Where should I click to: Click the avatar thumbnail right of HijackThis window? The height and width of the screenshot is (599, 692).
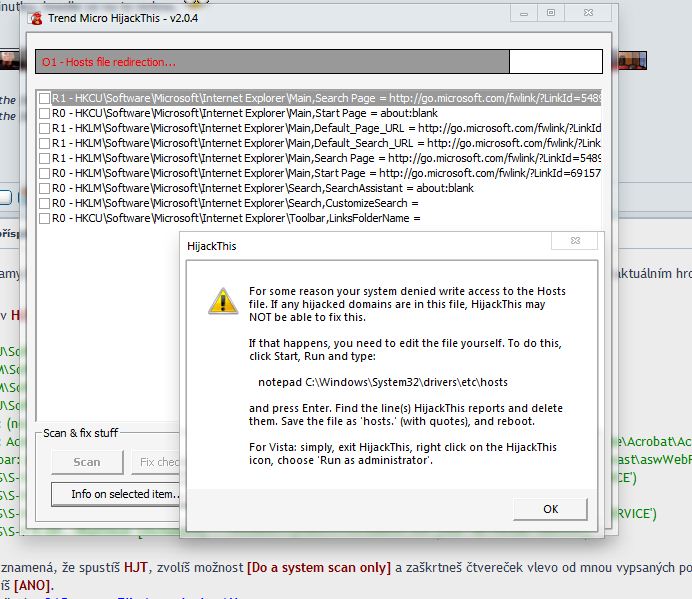click(x=632, y=60)
